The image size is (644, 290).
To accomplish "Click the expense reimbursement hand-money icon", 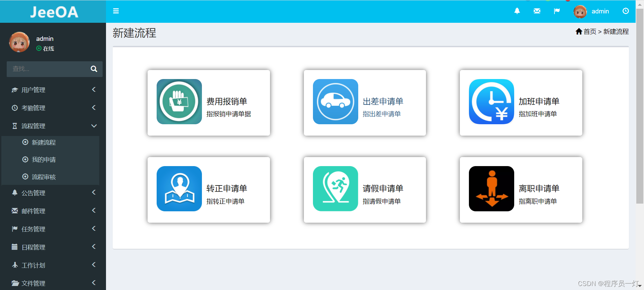I will tap(179, 101).
